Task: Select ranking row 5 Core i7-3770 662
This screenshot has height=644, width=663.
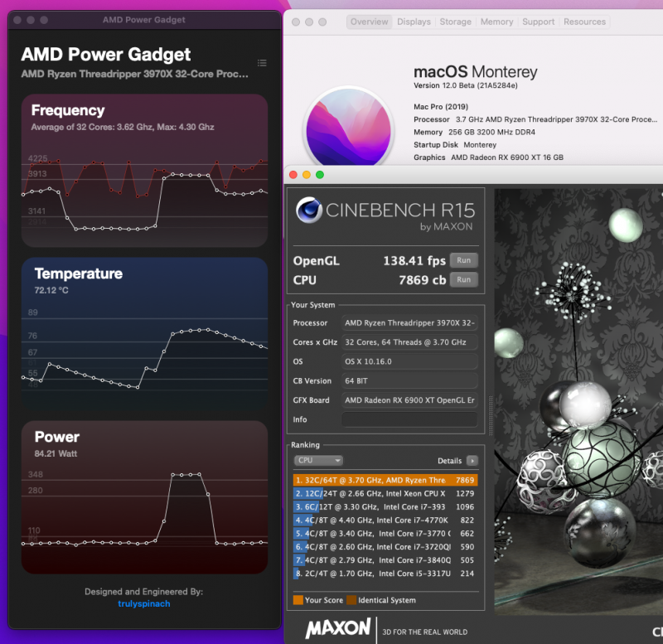Action: [385, 534]
